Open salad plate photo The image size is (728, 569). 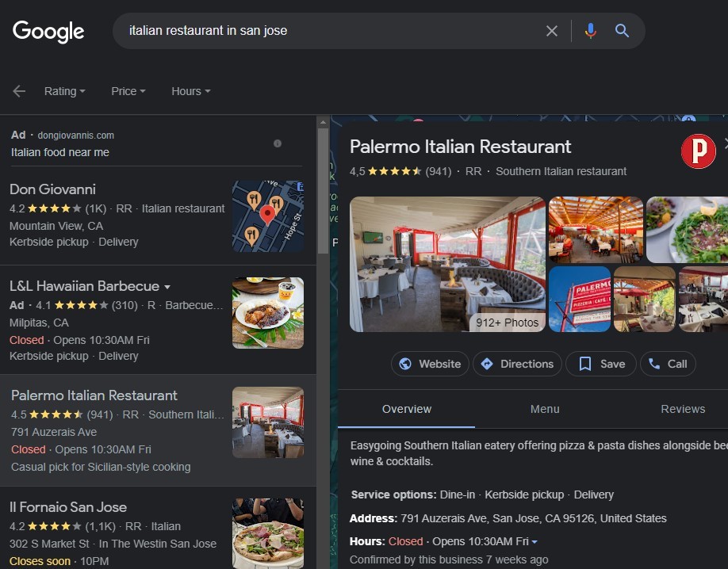(x=687, y=230)
